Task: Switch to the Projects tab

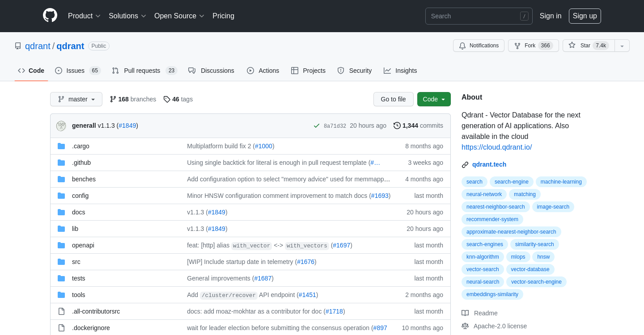Action: [x=308, y=71]
